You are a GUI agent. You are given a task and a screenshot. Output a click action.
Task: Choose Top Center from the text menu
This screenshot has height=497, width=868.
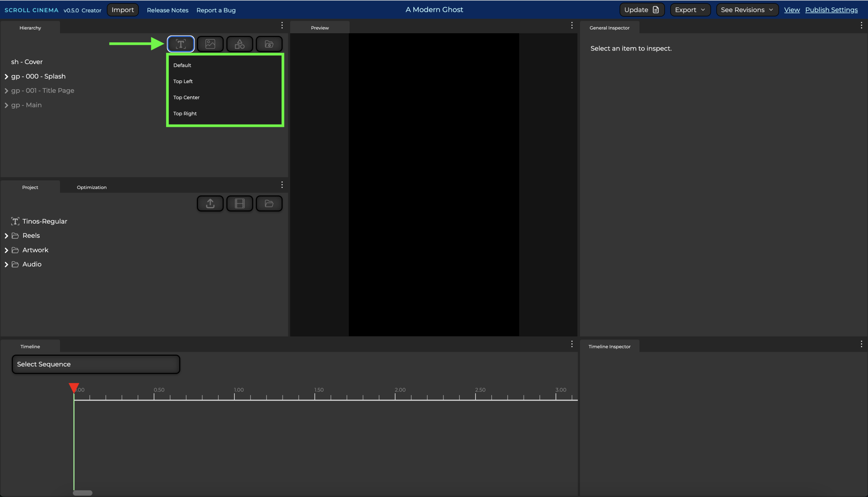pyautogui.click(x=186, y=98)
